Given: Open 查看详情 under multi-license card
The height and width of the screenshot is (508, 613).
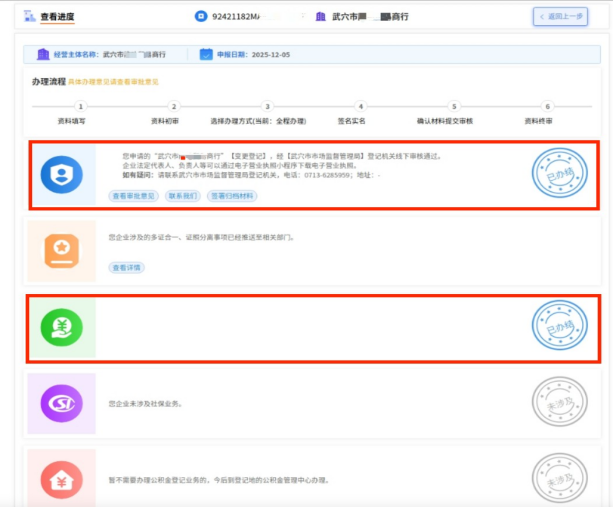Looking at the screenshot, I should click(x=126, y=268).
